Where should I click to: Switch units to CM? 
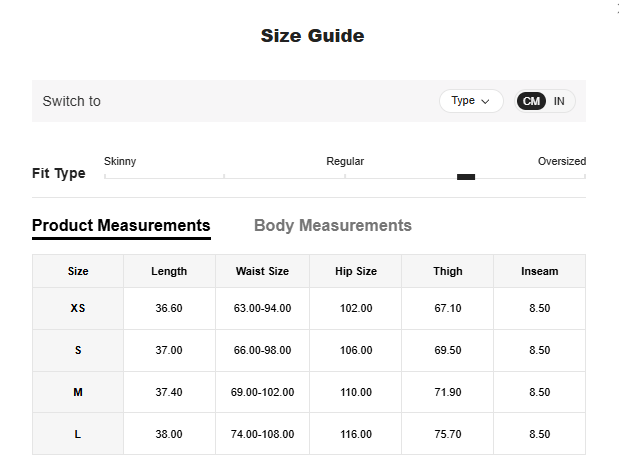531,101
